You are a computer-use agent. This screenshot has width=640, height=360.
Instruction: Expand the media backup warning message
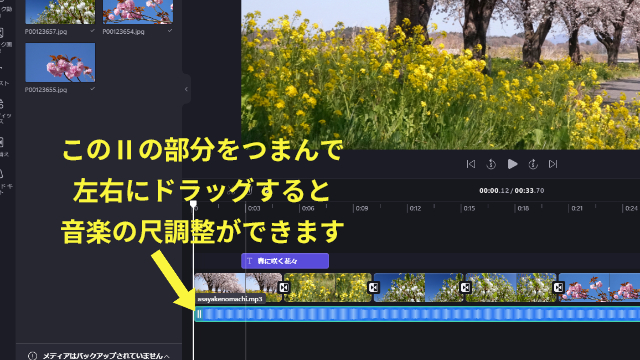(99, 356)
